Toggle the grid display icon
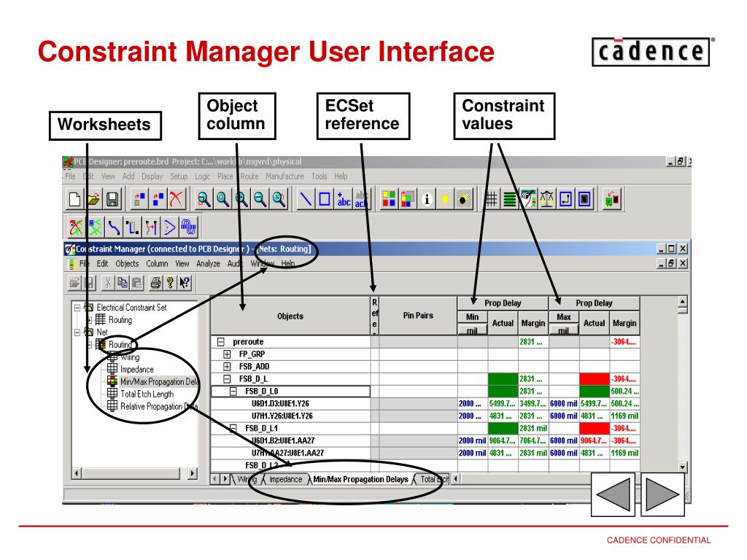Image resolution: width=747 pixels, height=560 pixels. click(491, 198)
